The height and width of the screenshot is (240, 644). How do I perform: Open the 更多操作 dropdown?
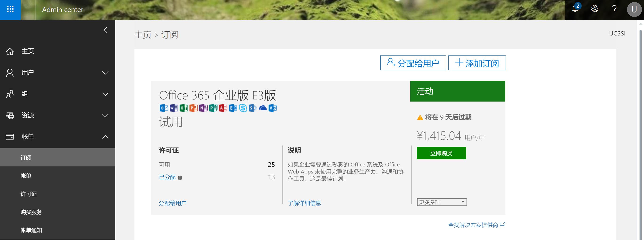[442, 202]
